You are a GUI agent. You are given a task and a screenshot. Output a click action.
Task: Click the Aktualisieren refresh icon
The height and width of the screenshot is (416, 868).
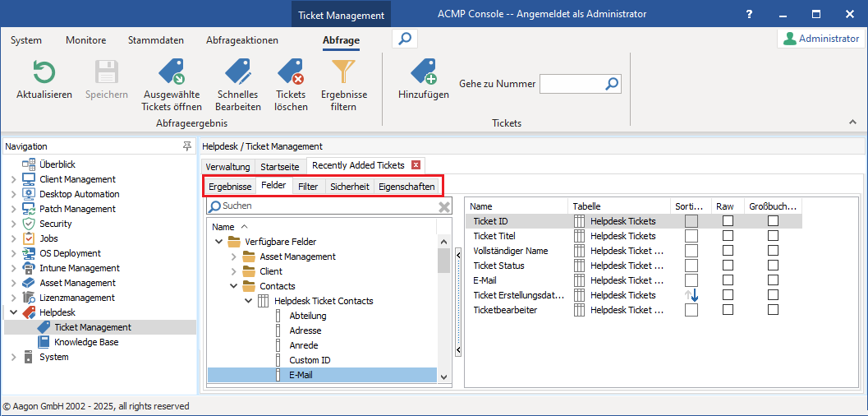[44, 73]
